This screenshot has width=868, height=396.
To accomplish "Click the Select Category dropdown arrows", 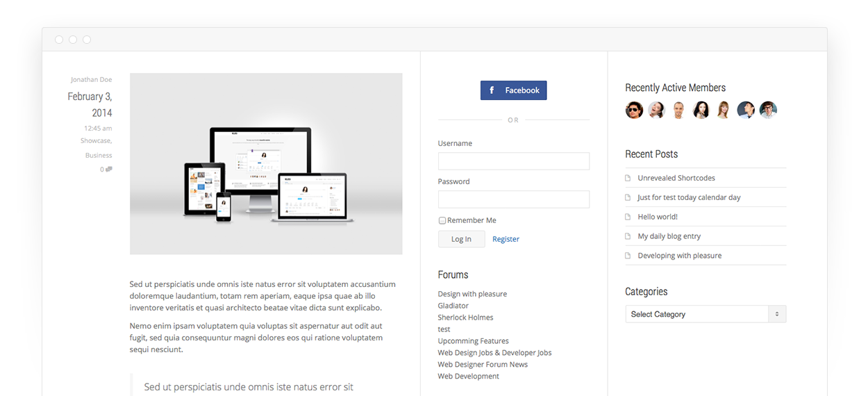I will pos(777,314).
